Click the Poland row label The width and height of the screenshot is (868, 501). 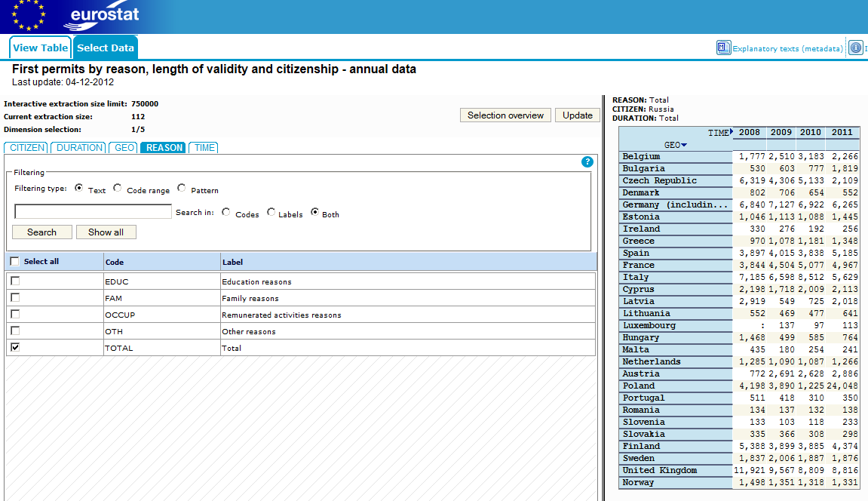coord(638,386)
